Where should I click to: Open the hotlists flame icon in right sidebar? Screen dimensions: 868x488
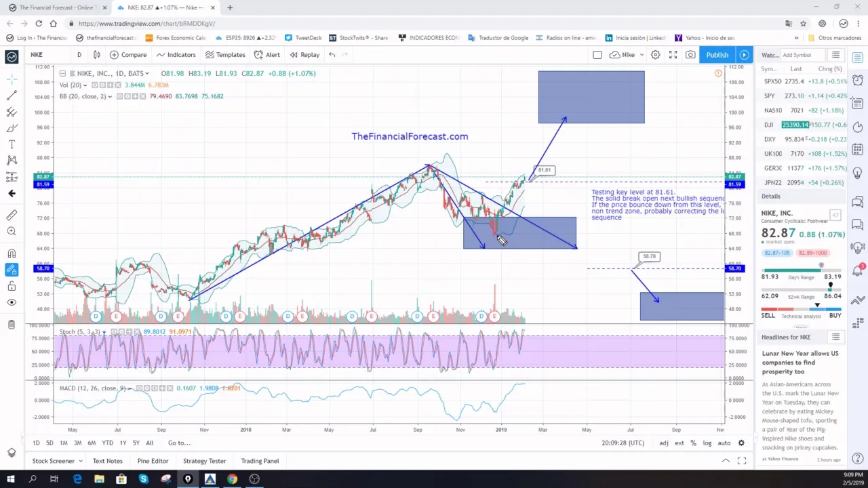[858, 127]
